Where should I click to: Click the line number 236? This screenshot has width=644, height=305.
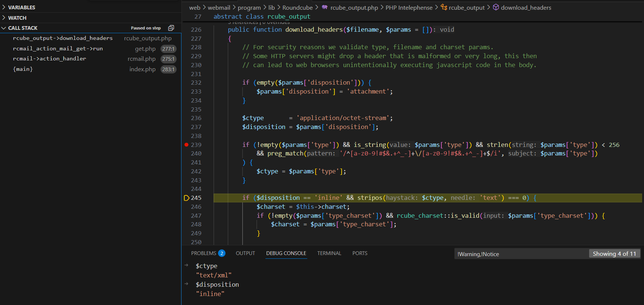click(x=196, y=118)
